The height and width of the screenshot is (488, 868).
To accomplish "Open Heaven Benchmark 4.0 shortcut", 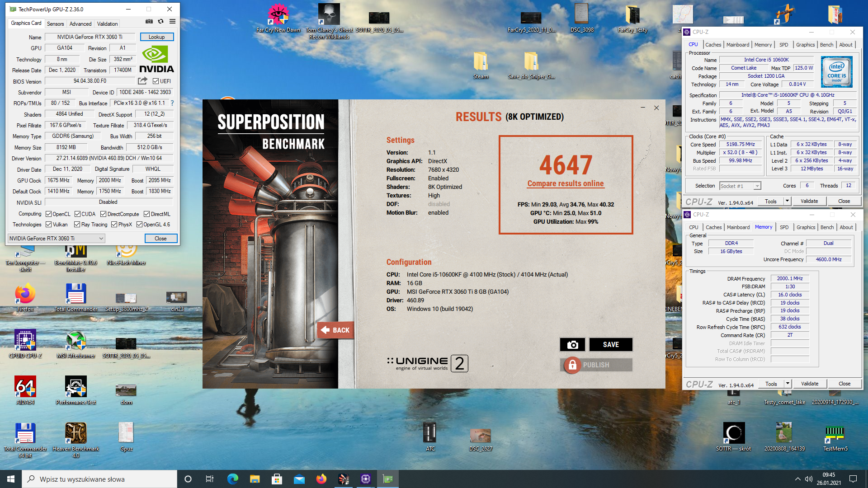I will tap(76, 440).
